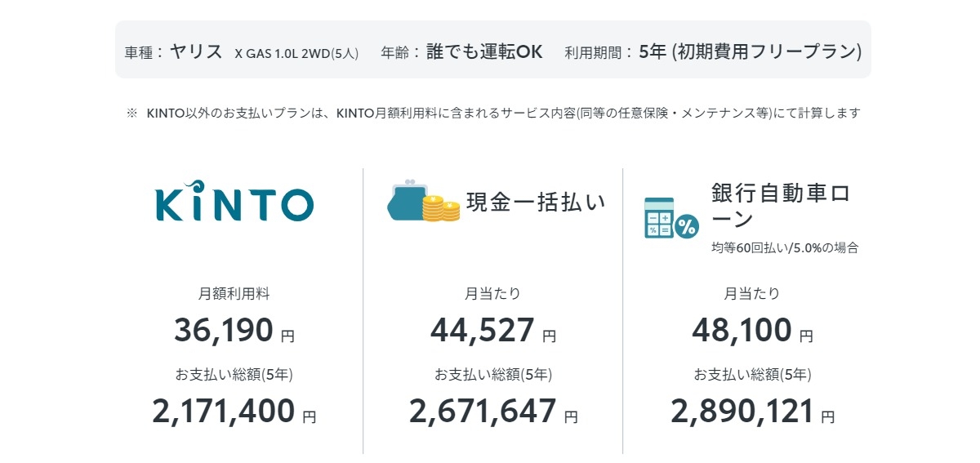Click cash monthly amount 44,527 円

click(492, 330)
